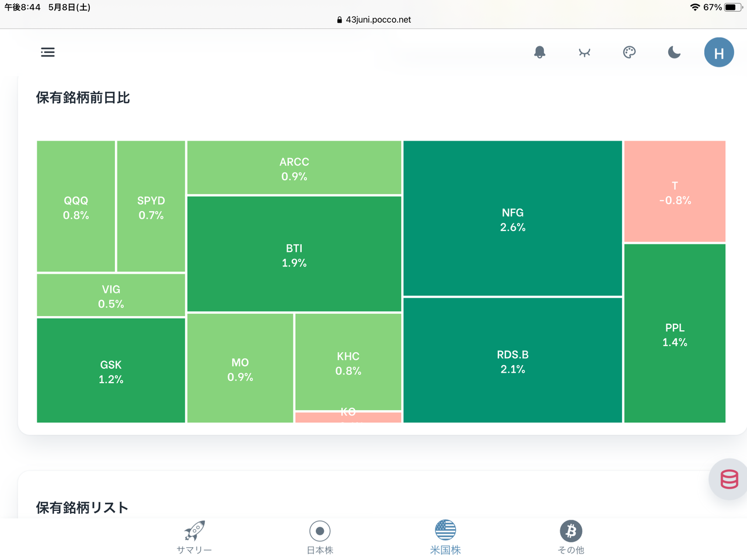
Task: Click the pink T stock tile
Action: coord(675,191)
